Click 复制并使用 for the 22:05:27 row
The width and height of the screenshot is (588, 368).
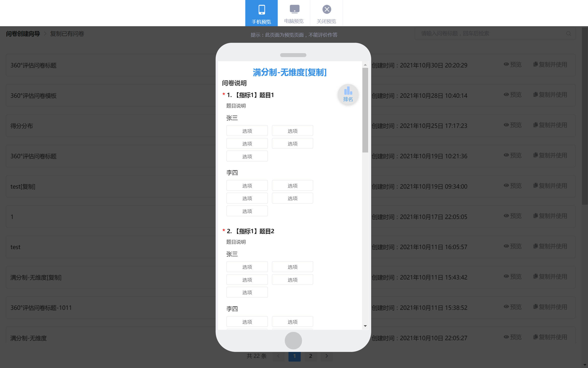tap(550, 337)
